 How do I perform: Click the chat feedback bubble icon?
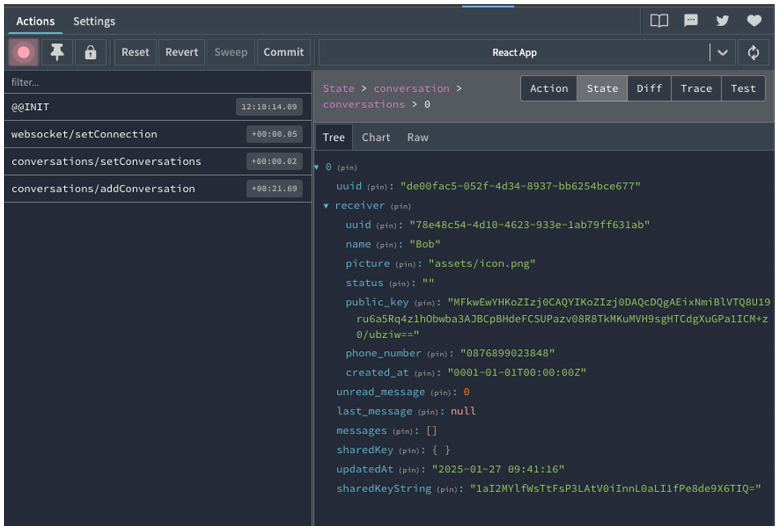(691, 21)
